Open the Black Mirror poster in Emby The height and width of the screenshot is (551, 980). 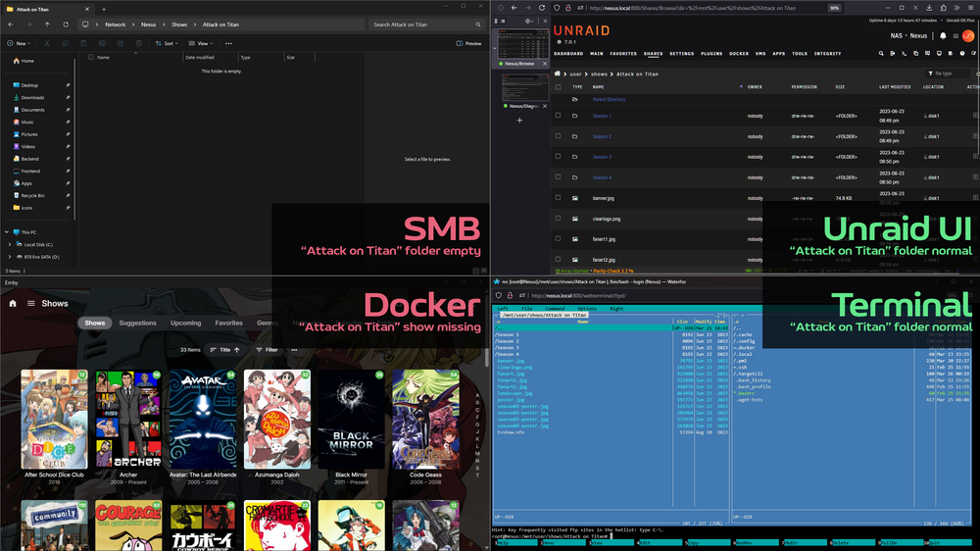point(351,419)
